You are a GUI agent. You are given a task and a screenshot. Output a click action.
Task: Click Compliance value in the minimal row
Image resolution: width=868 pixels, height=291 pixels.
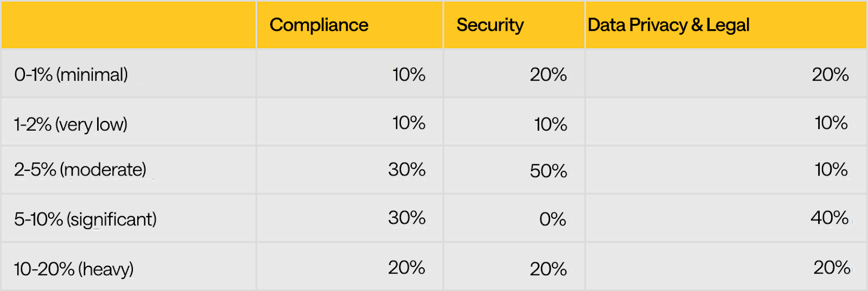click(x=409, y=75)
